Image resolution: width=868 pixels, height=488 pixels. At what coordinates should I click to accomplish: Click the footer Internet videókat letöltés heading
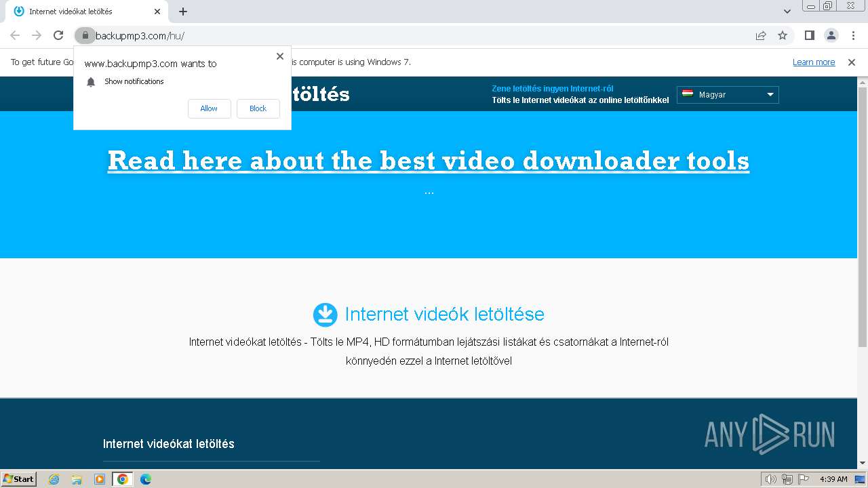169,444
